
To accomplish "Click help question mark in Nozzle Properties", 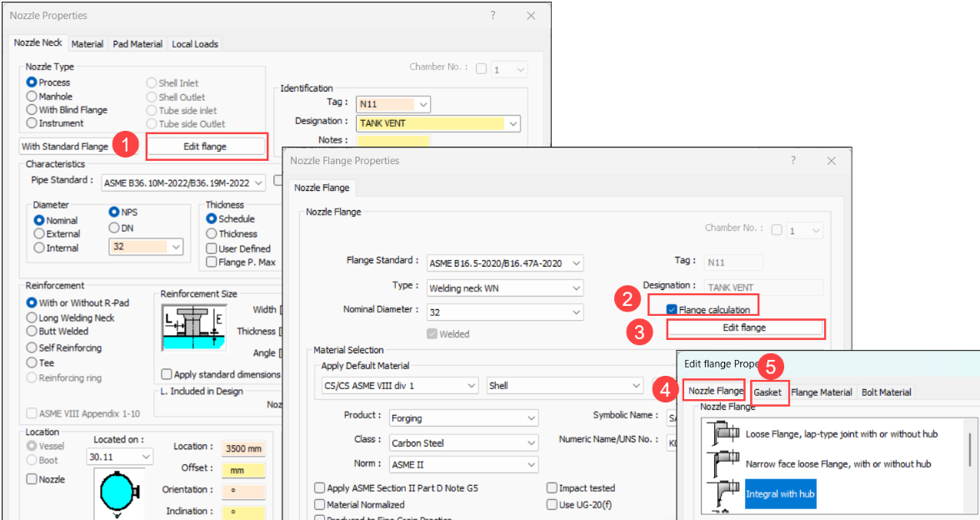I will pos(492,16).
